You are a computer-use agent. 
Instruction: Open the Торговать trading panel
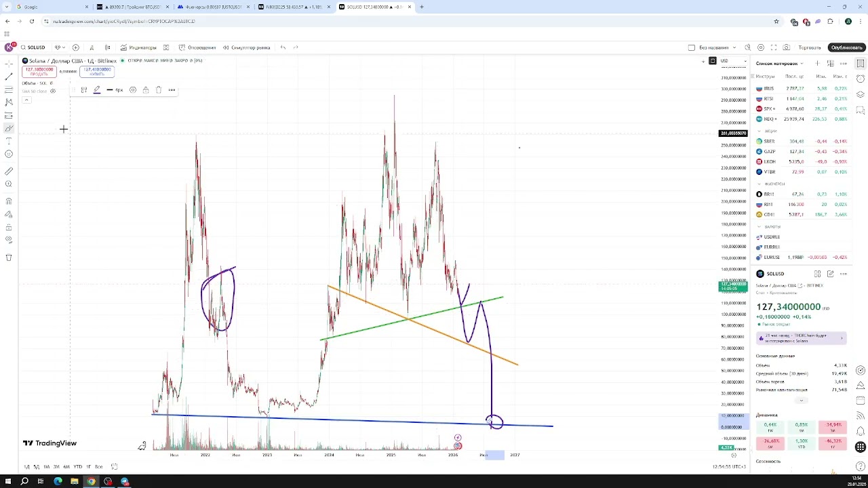coord(810,47)
